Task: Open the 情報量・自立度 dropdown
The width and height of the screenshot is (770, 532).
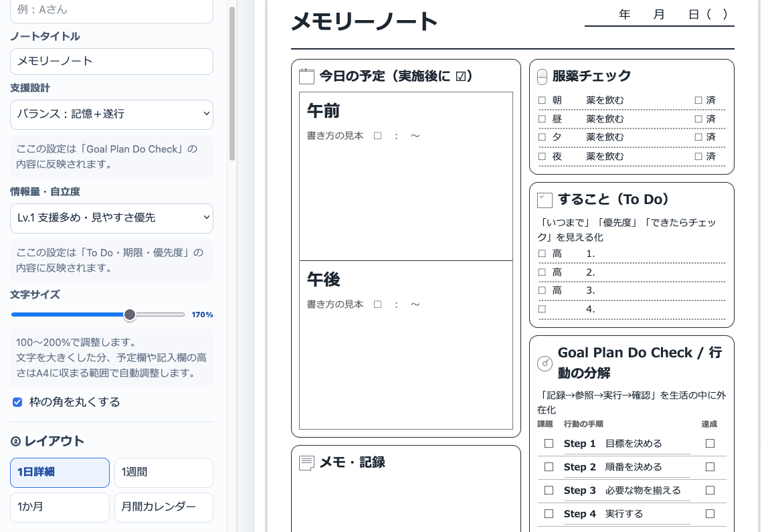Action: [x=112, y=218]
